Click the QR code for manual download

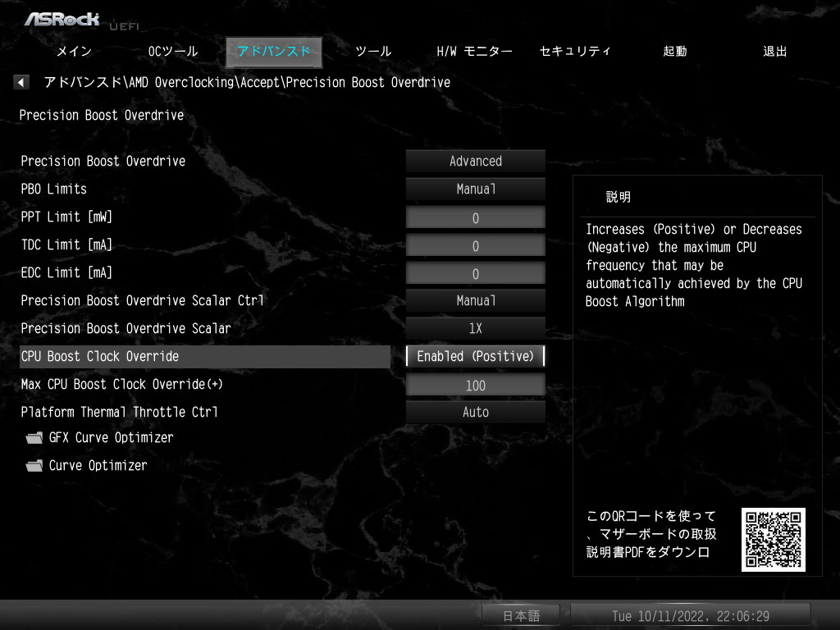point(773,540)
